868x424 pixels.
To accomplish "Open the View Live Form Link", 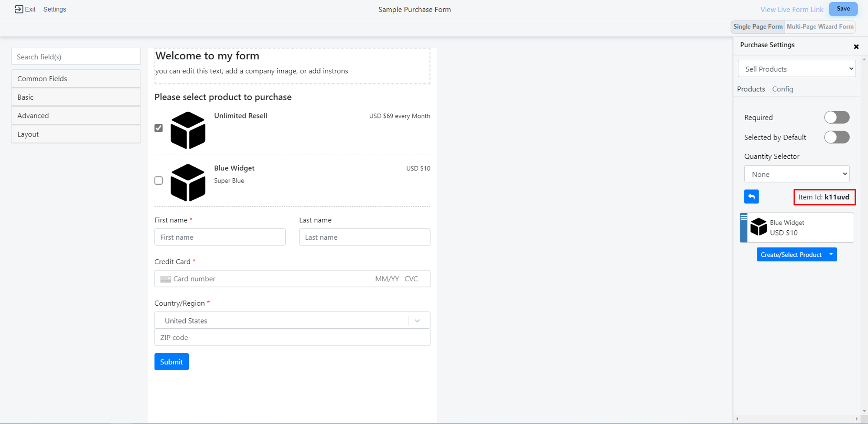I will click(792, 10).
